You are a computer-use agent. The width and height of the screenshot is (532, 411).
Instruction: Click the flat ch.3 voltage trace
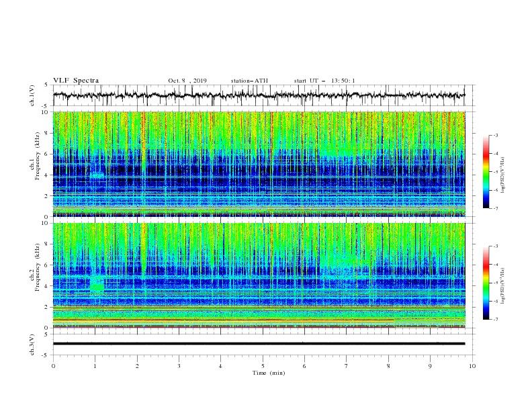(259, 344)
